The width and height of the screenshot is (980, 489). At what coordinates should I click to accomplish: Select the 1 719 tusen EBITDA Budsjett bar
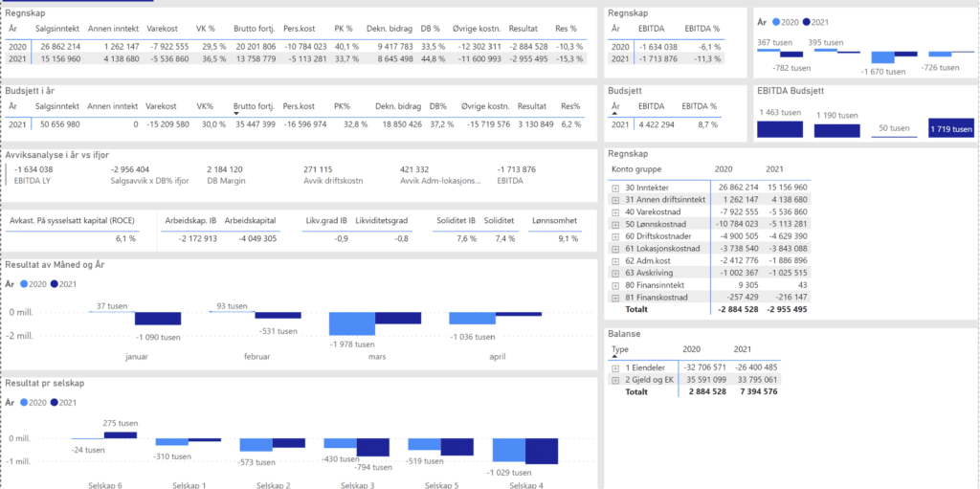951,128
